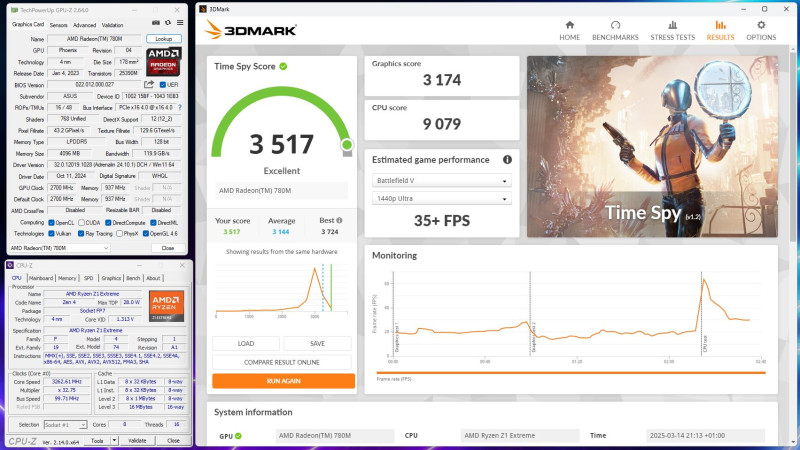Toggle the Ray Tracing checkbox
The image size is (800, 450).
pyautogui.click(x=81, y=234)
